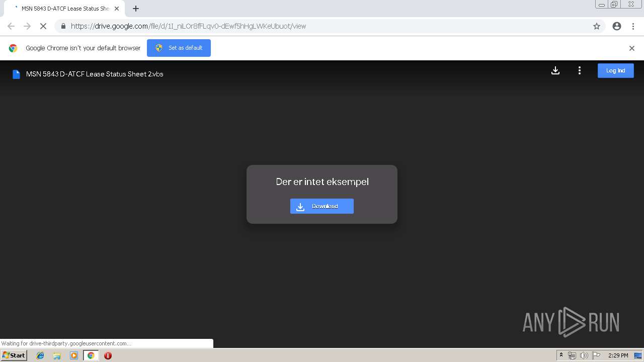644x362 pixels.
Task: View site information via lock icon
Action: click(x=63, y=26)
